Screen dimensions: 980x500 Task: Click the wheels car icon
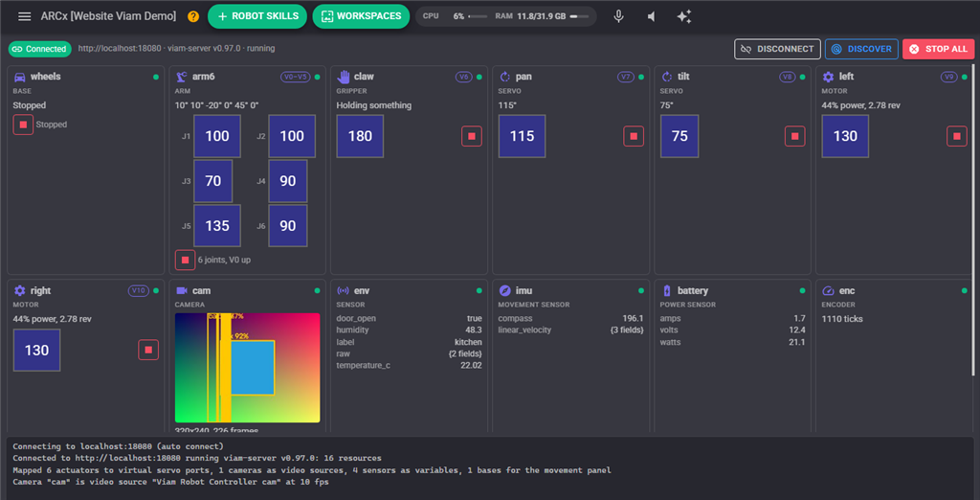tap(19, 77)
